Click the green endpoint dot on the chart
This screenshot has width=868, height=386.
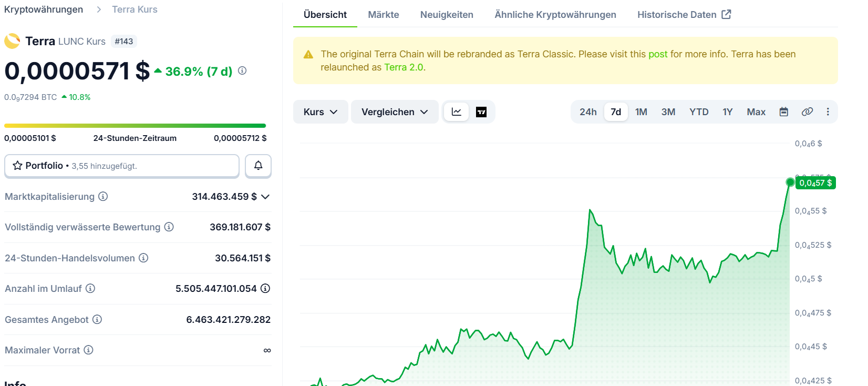790,182
